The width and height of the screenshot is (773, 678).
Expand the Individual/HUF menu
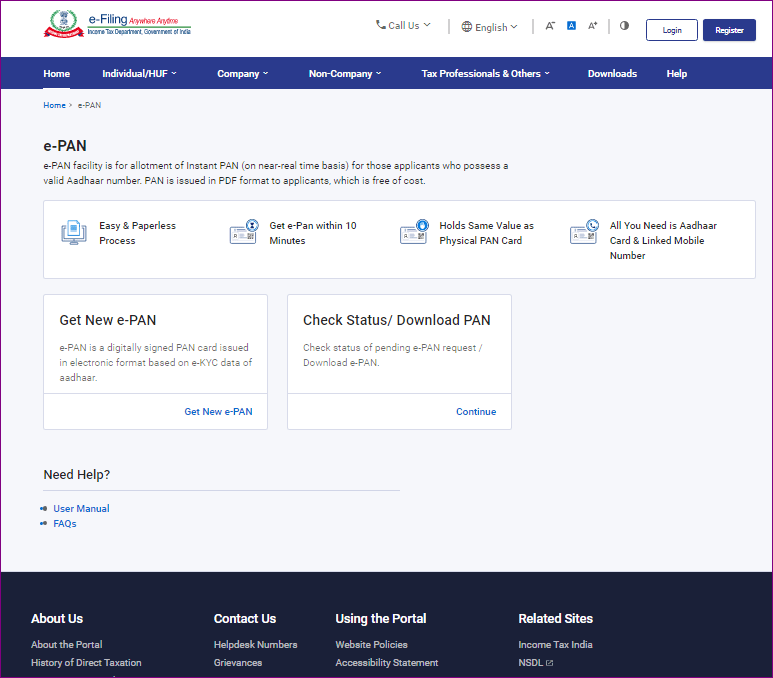coord(139,73)
